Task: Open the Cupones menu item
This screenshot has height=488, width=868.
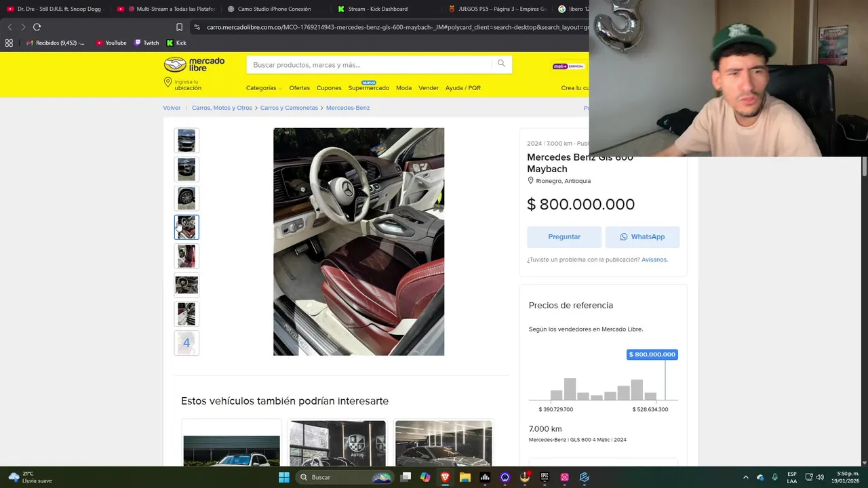Action: coord(329,88)
